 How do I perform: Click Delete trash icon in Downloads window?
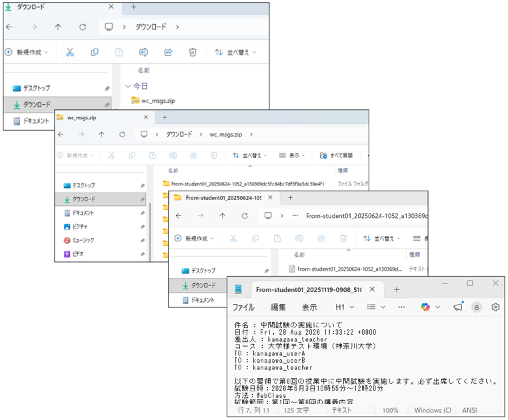pyautogui.click(x=193, y=52)
